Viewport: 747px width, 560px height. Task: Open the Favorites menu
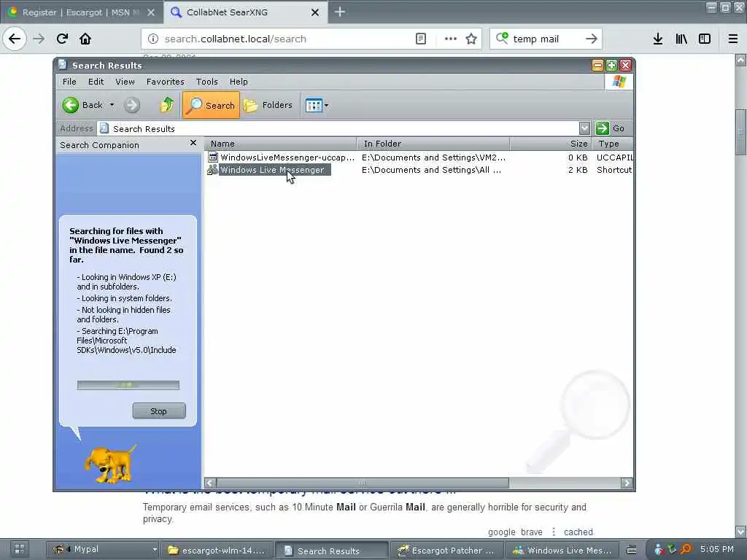tap(166, 82)
